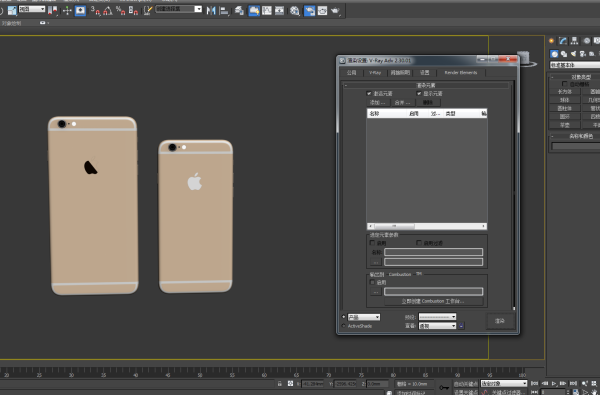Click the Render teapot icon
This screenshot has width=600, height=395.
coord(336,11)
